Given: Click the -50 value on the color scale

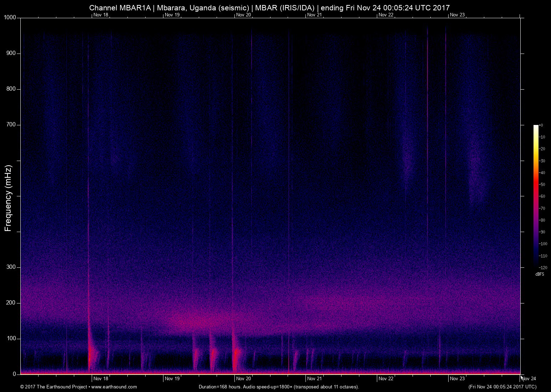Looking at the screenshot, I should tap(542, 185).
